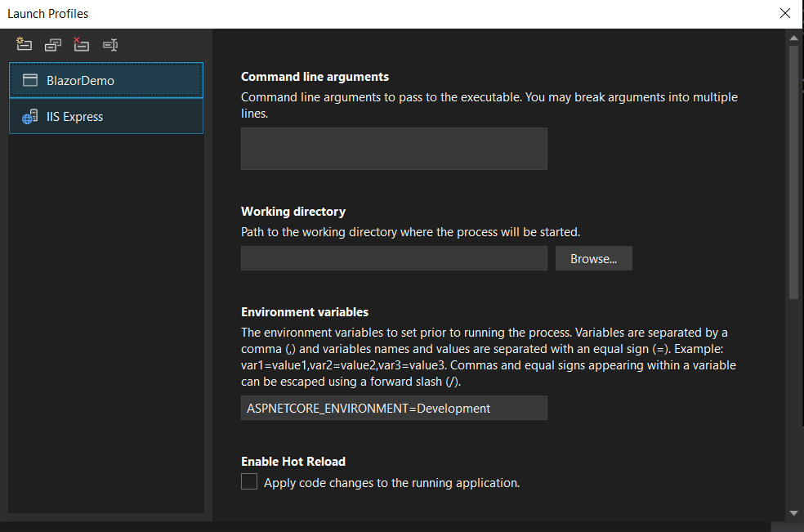
Task: Select the BlazorDemo profile
Action: click(x=106, y=80)
